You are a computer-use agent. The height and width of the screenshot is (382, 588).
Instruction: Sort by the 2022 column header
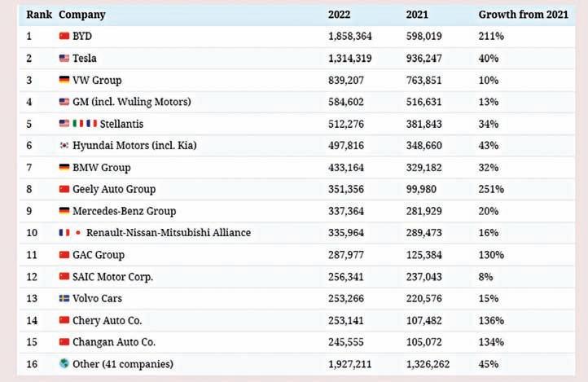(339, 15)
